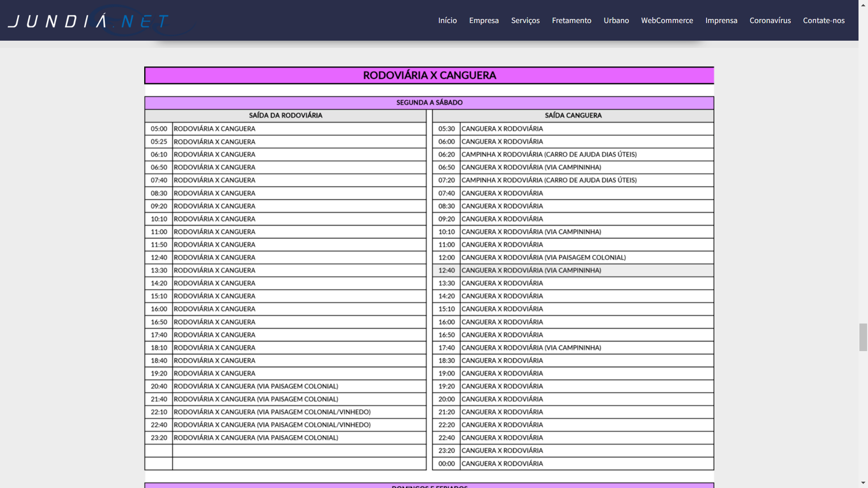
Task: Open the Início menu item
Action: [447, 20]
